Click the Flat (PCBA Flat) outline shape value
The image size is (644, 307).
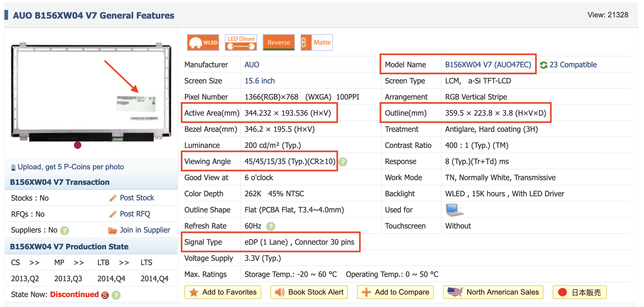(294, 210)
